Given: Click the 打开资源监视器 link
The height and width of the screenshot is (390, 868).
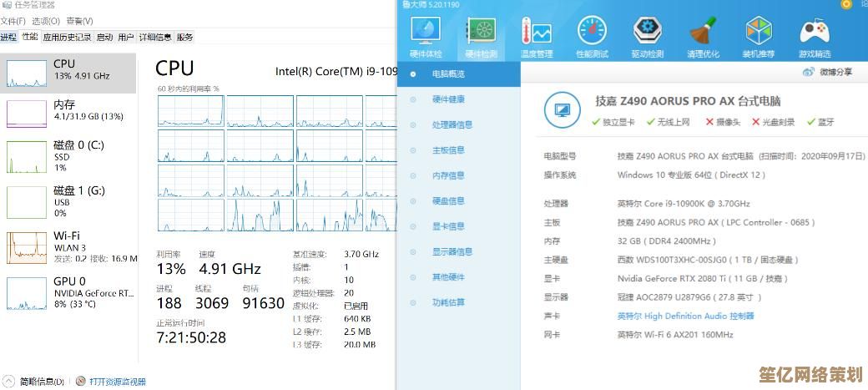Looking at the screenshot, I should coord(118,382).
